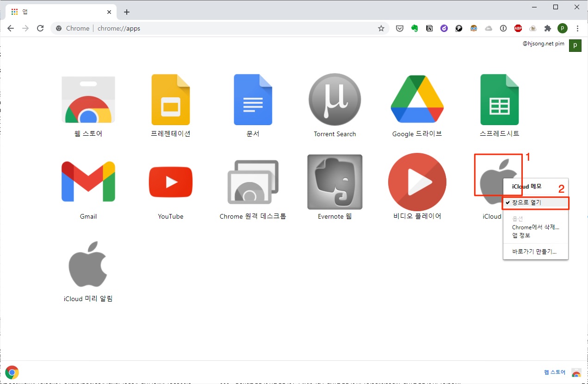Click the AdBlock Plus ABP extension icon
This screenshot has height=384, width=588.
518,28
